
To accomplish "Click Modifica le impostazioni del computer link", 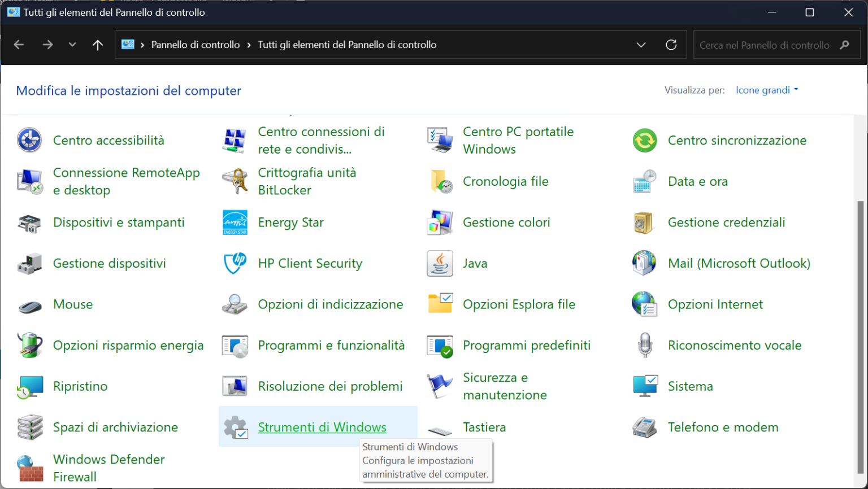I will [x=128, y=90].
